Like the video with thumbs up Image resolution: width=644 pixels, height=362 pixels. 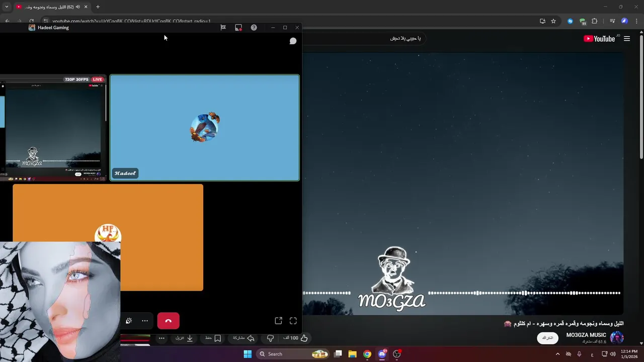coord(296,338)
